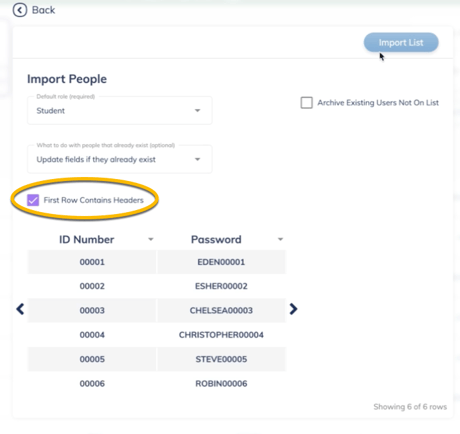Click the Import List button
This screenshot has height=434, width=460.
(x=401, y=42)
